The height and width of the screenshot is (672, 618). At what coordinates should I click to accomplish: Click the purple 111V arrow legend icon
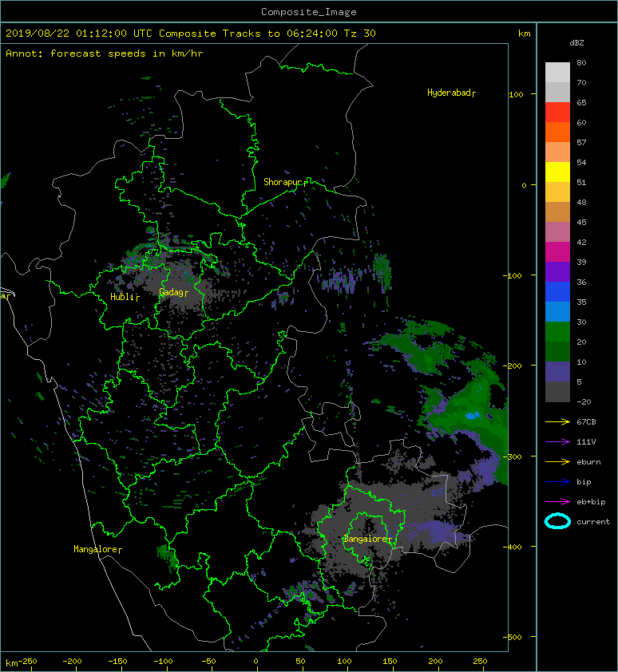557,442
